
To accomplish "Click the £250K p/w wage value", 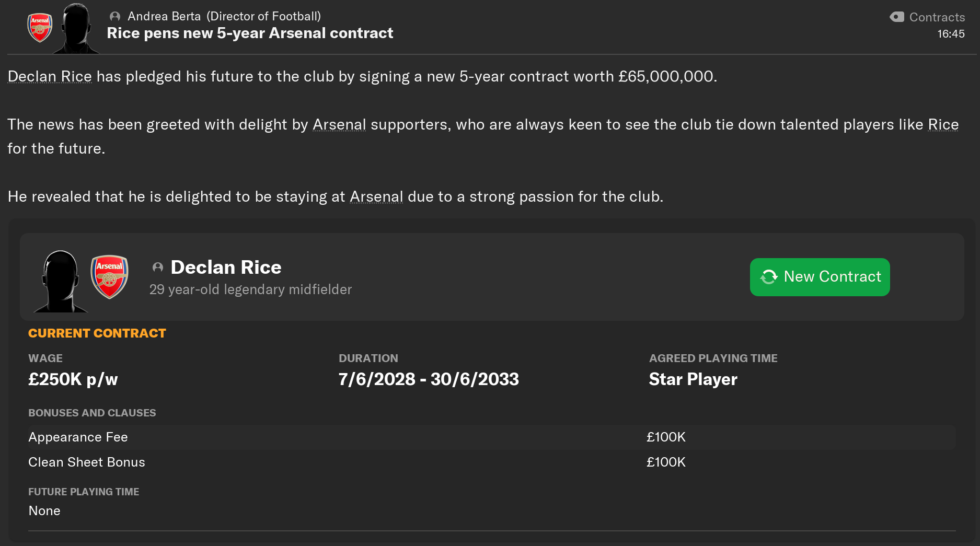I will point(73,379).
